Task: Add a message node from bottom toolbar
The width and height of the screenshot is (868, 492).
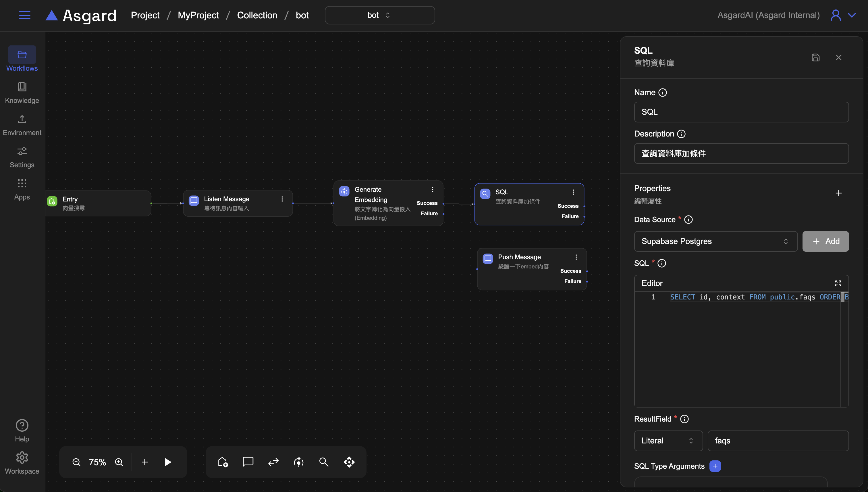Action: pos(248,462)
